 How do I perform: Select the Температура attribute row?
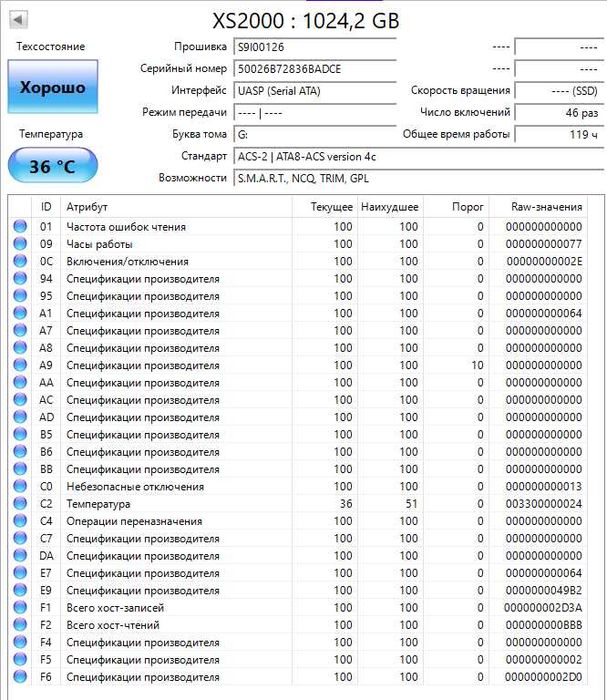click(298, 504)
